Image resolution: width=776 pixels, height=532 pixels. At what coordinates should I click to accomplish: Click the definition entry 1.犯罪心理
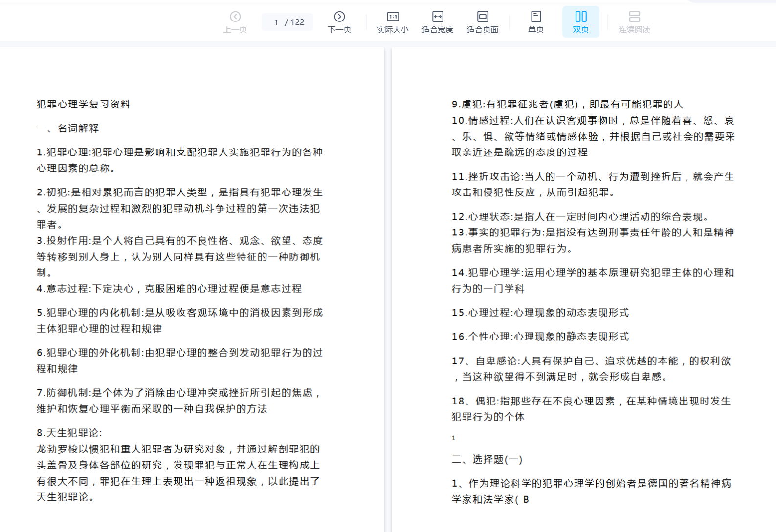tap(179, 152)
